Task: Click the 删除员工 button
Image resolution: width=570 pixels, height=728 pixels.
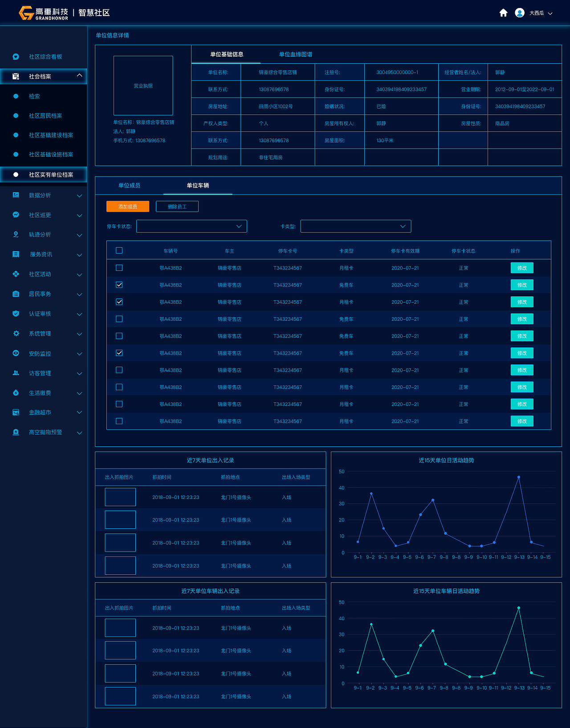Action: click(177, 207)
